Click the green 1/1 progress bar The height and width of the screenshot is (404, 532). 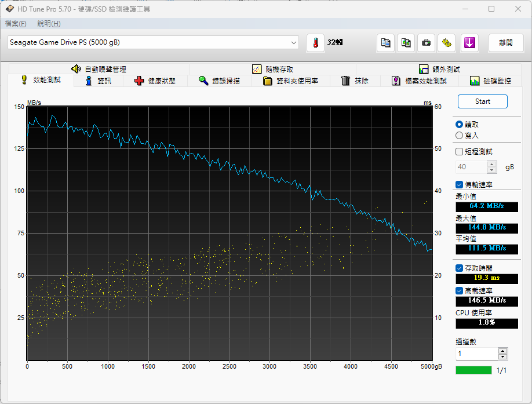tap(472, 369)
